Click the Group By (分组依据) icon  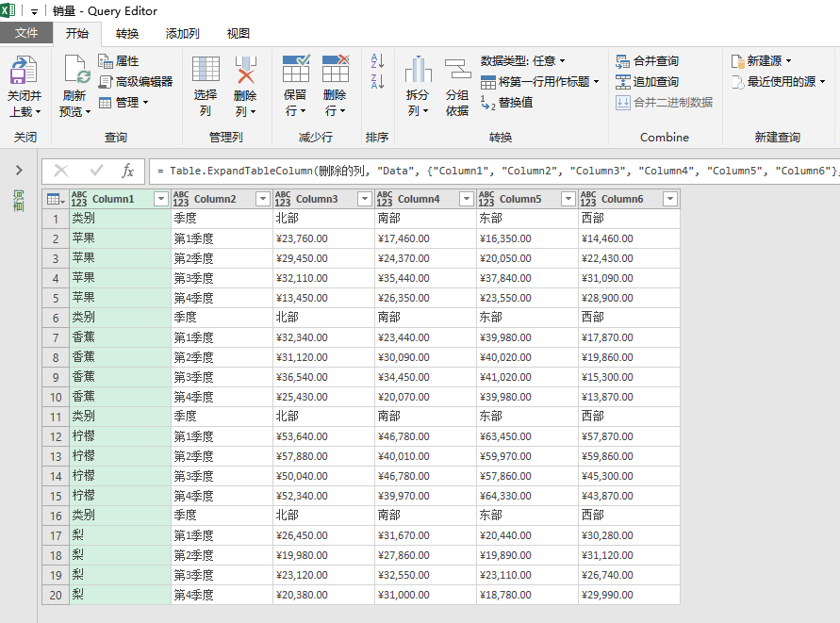[457, 70]
